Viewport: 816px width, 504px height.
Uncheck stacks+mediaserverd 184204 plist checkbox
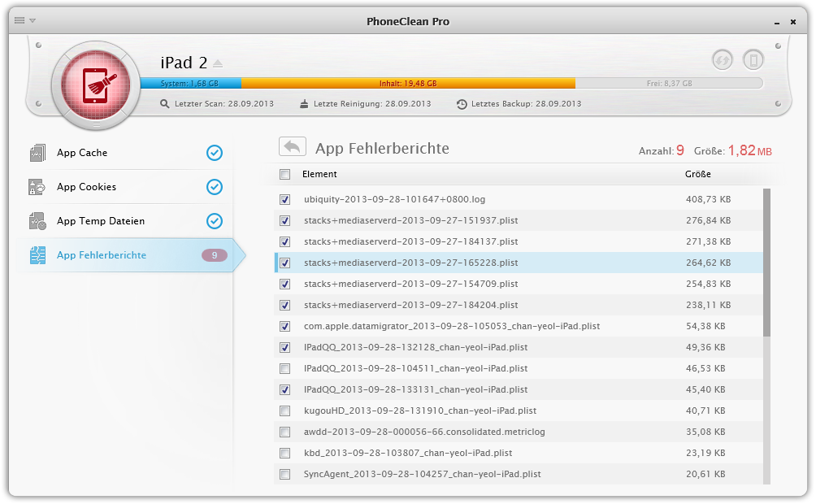click(284, 305)
